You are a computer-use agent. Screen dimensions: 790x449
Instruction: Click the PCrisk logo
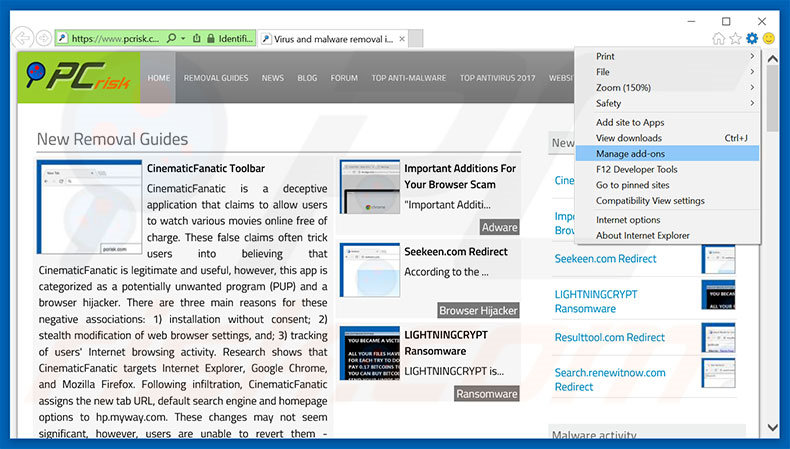point(79,77)
